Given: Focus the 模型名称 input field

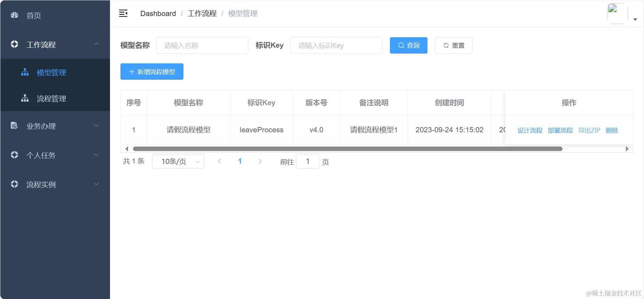Looking at the screenshot, I should click(202, 45).
